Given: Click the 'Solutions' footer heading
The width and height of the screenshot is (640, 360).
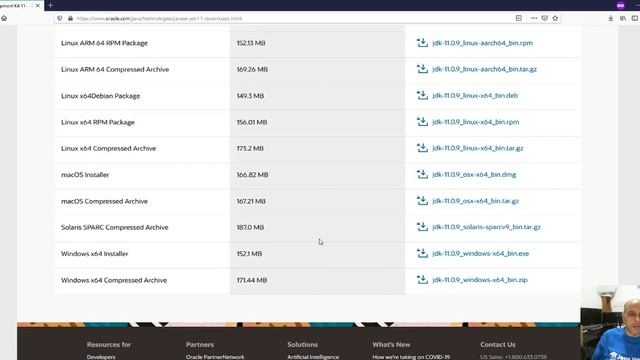Looking at the screenshot, I should [302, 344].
